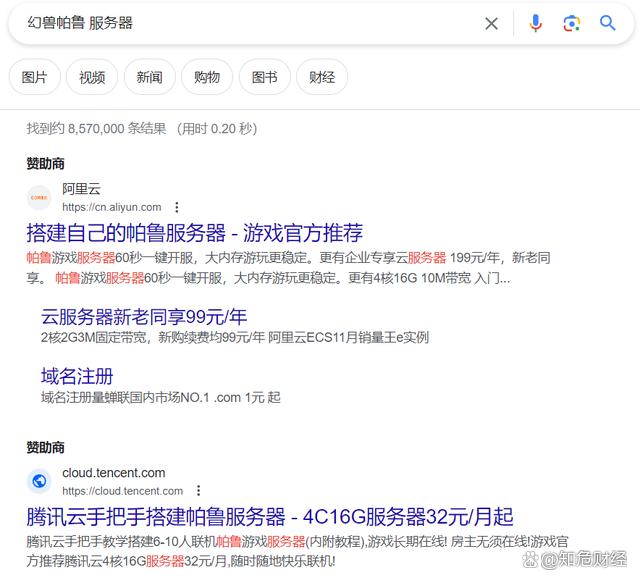Screen dimensions: 640x583
Task: Submit search with magnifying glass icon
Action: coord(607,23)
